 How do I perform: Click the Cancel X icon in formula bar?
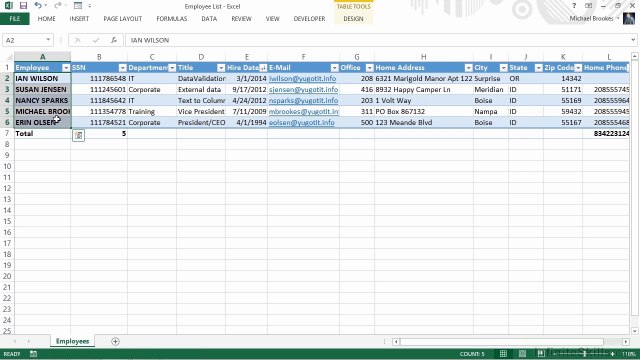click(78, 40)
